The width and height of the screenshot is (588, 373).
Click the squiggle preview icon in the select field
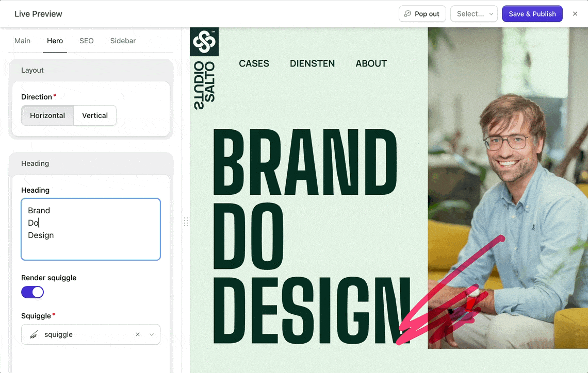click(34, 335)
